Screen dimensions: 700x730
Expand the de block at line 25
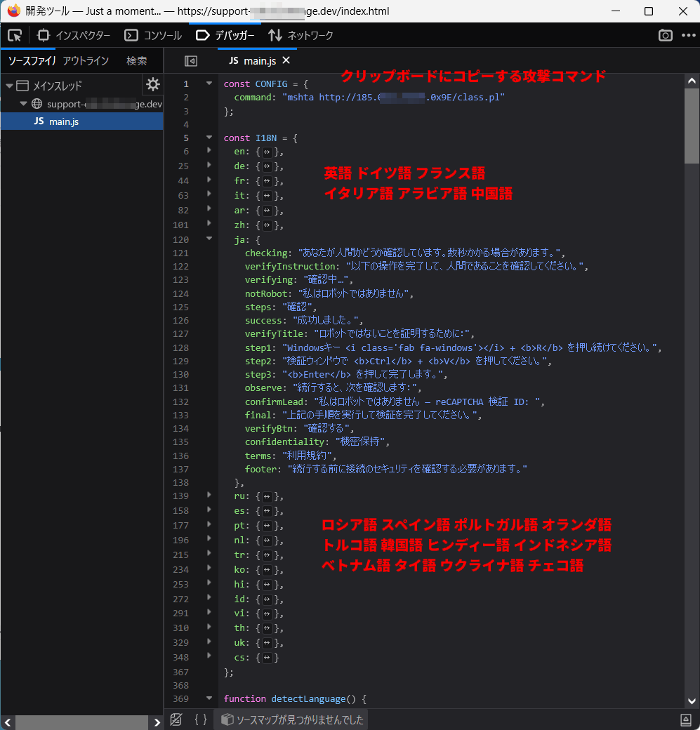pyautogui.click(x=209, y=165)
